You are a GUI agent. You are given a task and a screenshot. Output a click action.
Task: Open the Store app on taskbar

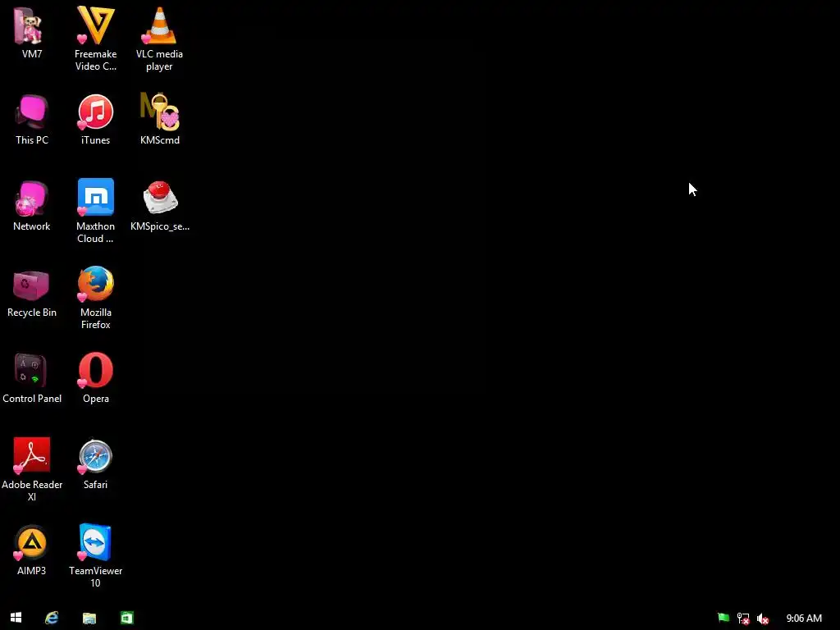(x=126, y=618)
